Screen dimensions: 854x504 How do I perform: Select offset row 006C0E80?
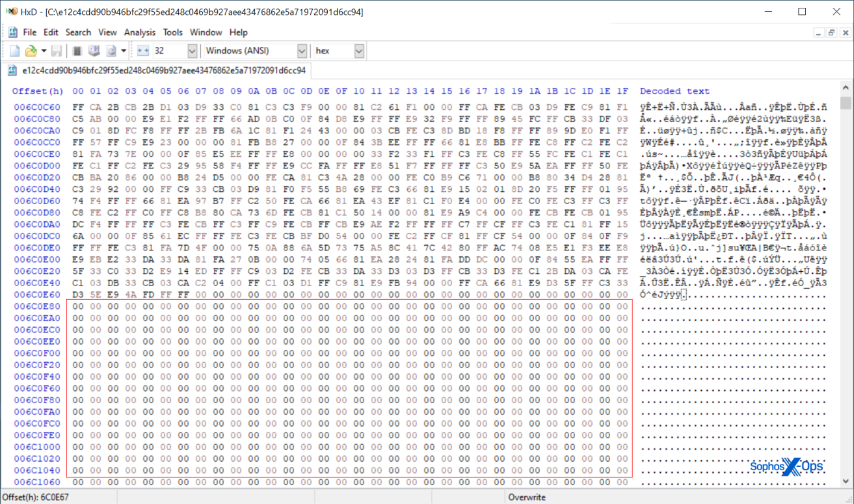[x=37, y=306]
